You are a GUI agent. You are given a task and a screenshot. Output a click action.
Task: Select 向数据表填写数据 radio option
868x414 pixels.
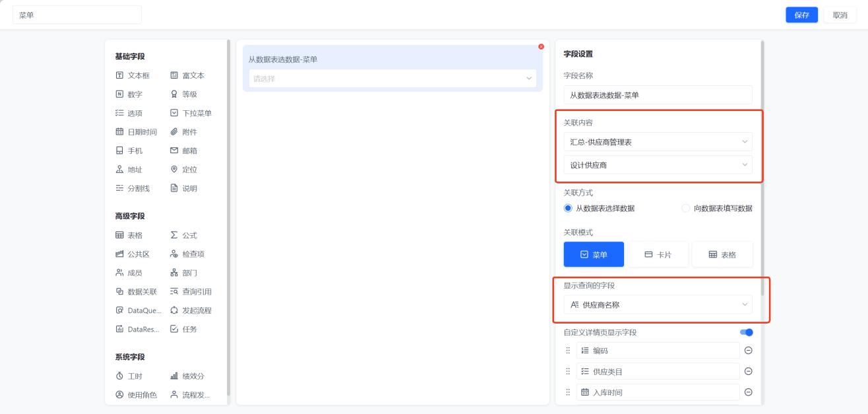pyautogui.click(x=717, y=208)
